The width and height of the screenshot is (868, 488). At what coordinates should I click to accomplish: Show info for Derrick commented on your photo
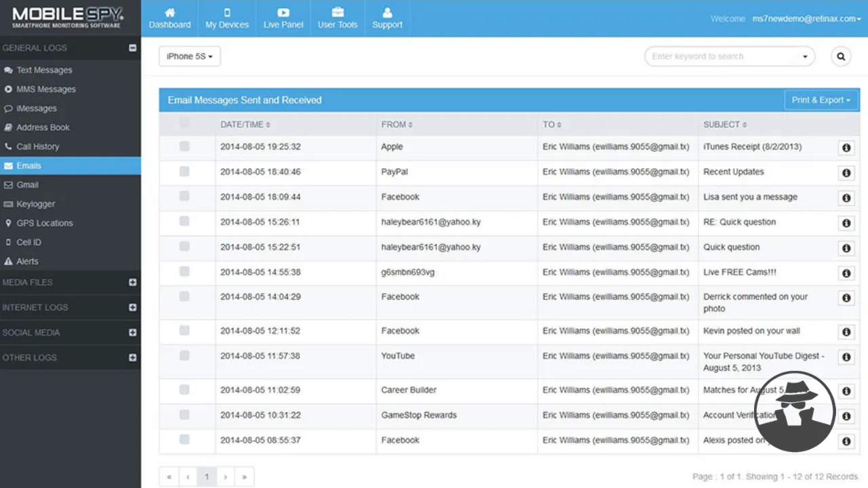point(846,298)
